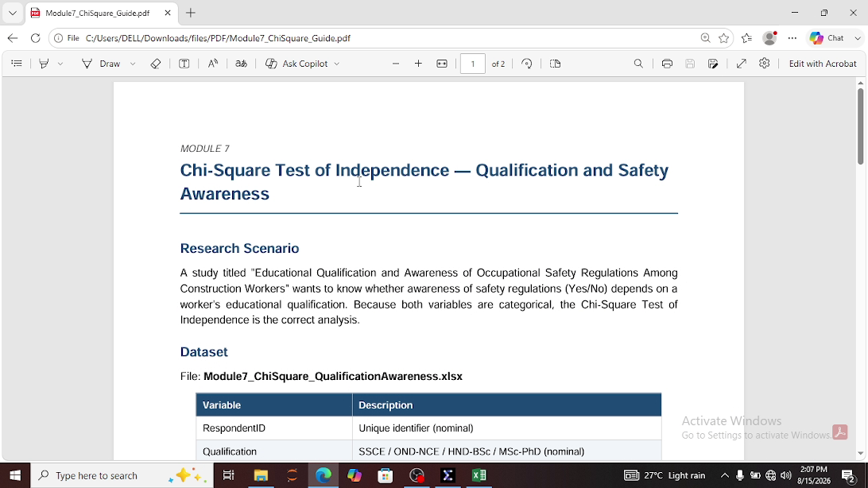Screen dimensions: 868x488
Task: Switch to Page view layout
Action: pos(556,64)
